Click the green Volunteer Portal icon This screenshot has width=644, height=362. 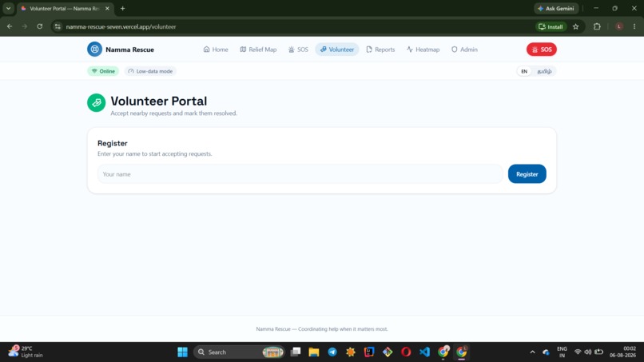[x=96, y=103]
